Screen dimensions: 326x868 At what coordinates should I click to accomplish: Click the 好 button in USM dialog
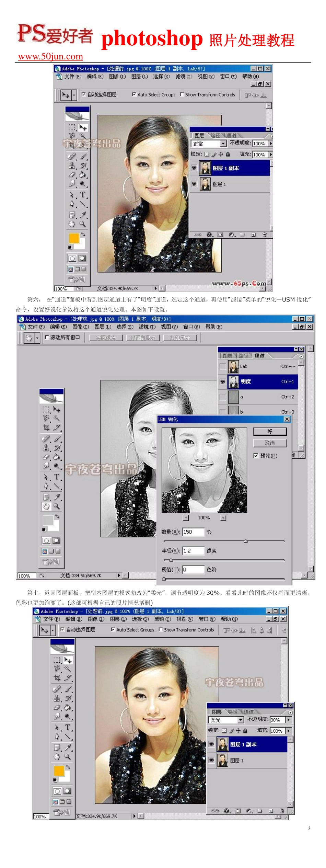pyautogui.click(x=270, y=431)
